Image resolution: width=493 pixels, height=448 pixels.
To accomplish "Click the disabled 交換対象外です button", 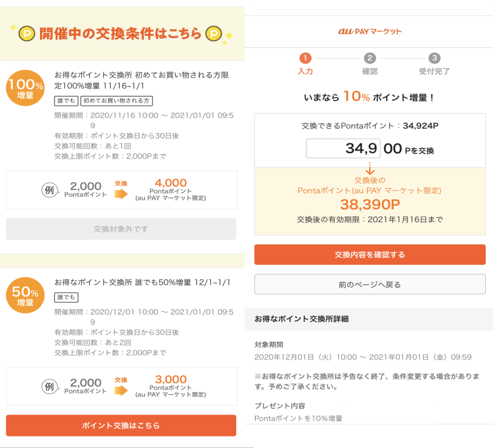I will (x=121, y=229).
